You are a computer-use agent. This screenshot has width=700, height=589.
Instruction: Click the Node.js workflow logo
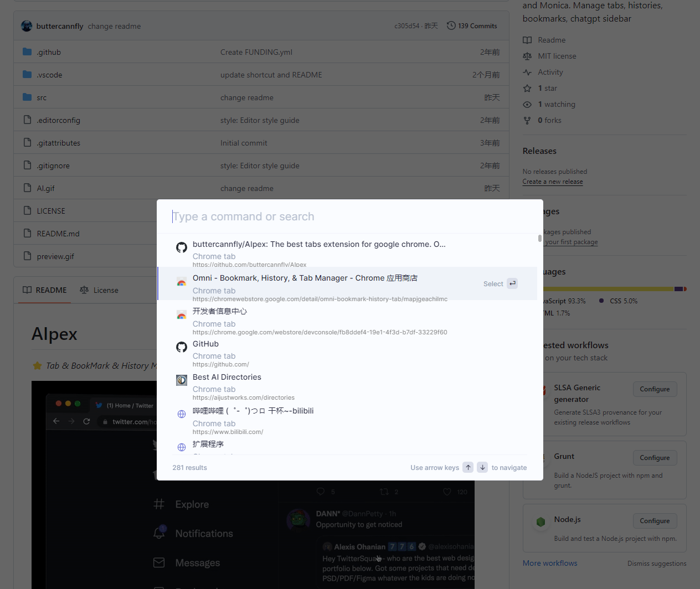(541, 521)
